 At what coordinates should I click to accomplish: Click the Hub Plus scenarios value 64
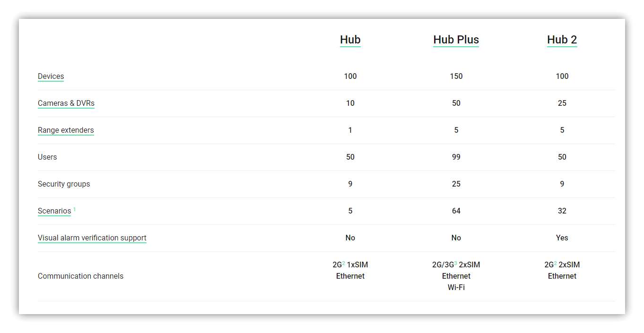(456, 211)
